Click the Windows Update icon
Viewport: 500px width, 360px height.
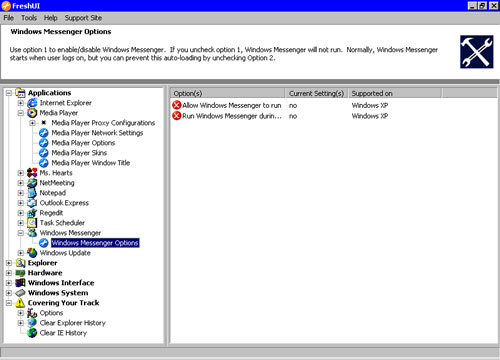coord(32,253)
